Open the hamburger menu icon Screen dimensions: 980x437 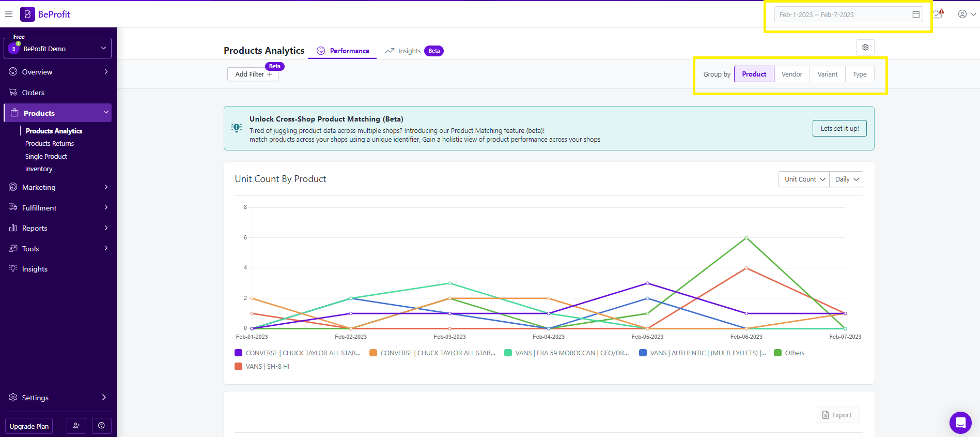9,14
